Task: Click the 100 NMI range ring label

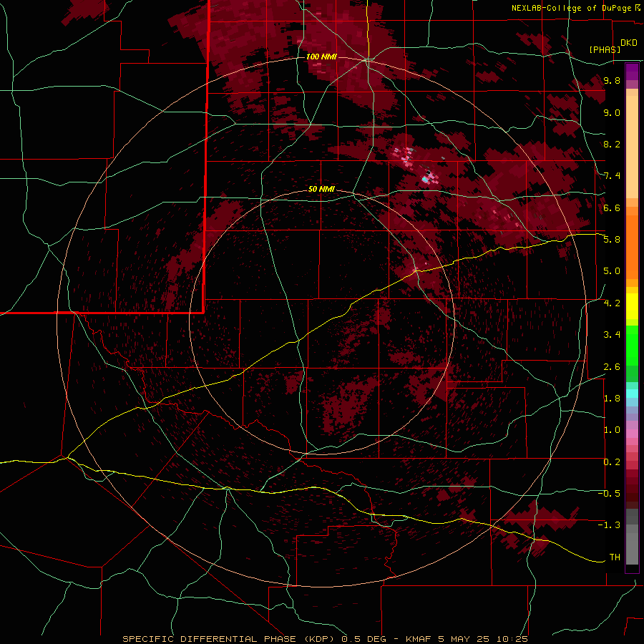Action: [x=321, y=57]
